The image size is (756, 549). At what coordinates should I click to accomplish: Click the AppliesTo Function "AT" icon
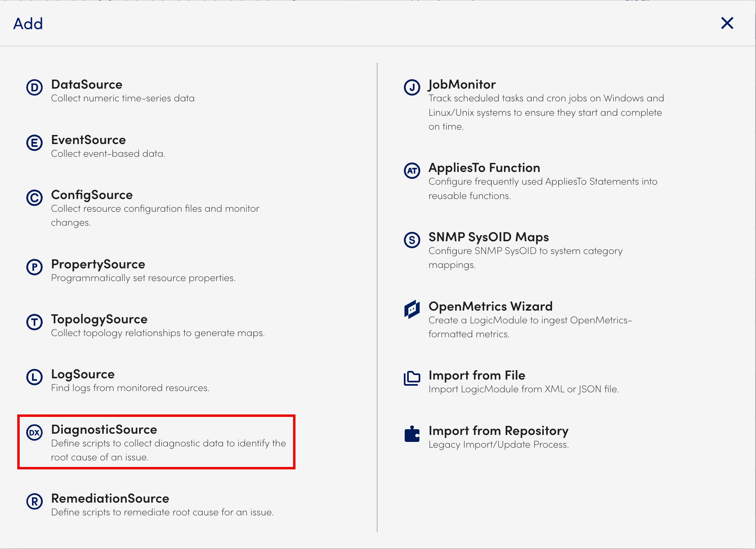click(x=412, y=171)
